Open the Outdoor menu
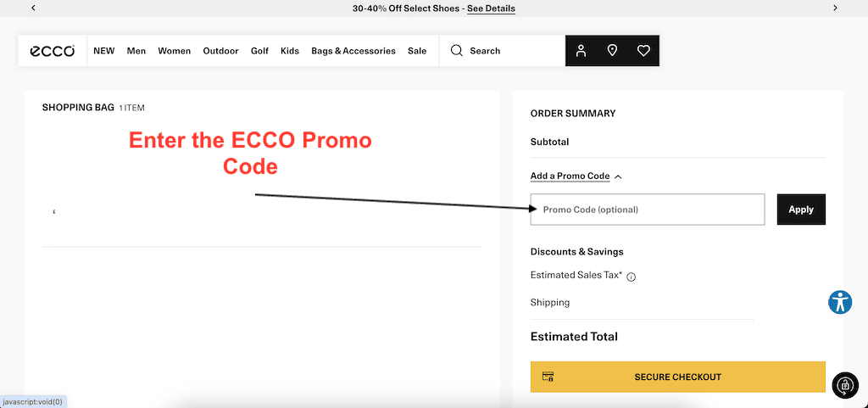Viewport: 868px width, 408px height. coord(220,51)
